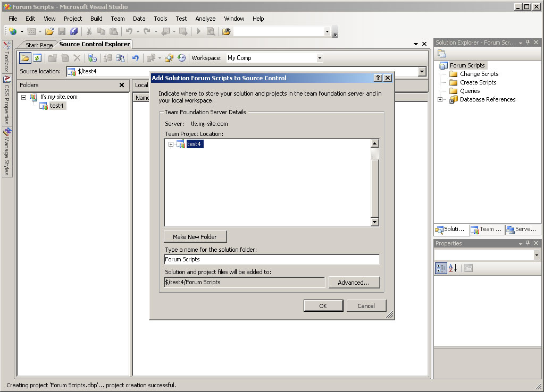Open the active documents list dropdown arrow

416,44
